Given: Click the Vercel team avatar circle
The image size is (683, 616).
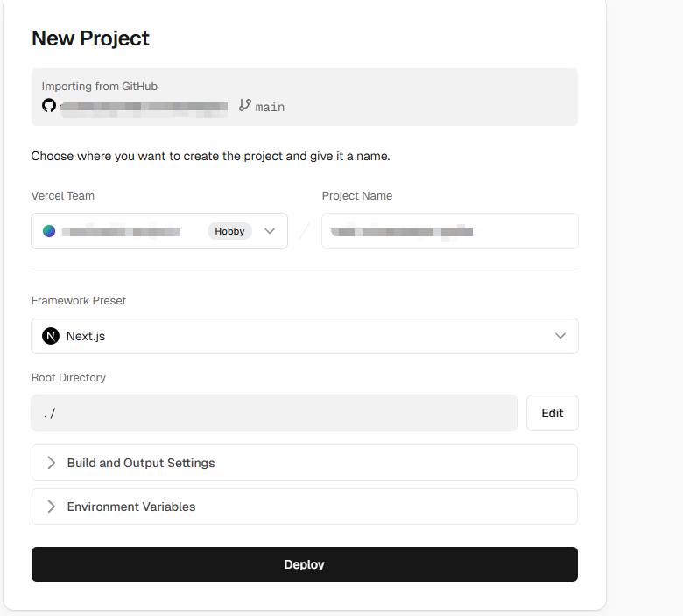Looking at the screenshot, I should 49,231.
